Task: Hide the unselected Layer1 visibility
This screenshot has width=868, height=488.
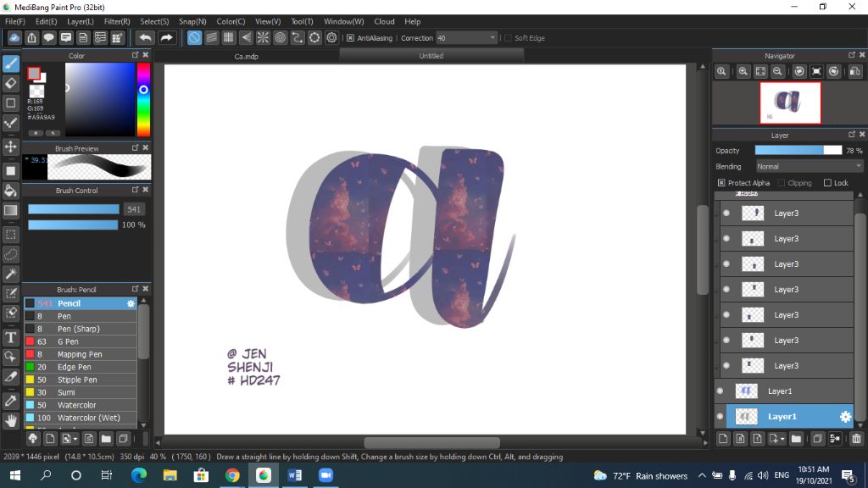Action: (x=720, y=391)
